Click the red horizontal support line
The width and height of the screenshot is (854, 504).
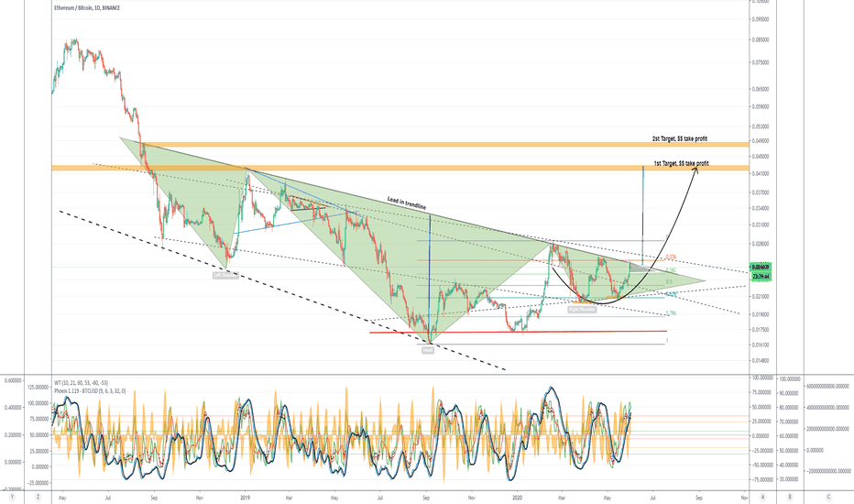click(518, 332)
